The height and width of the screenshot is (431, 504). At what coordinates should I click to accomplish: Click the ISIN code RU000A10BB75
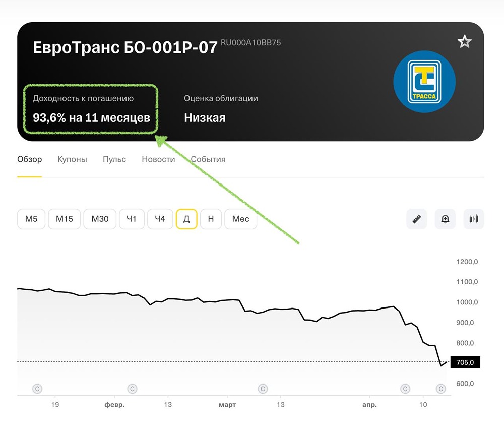(250, 43)
